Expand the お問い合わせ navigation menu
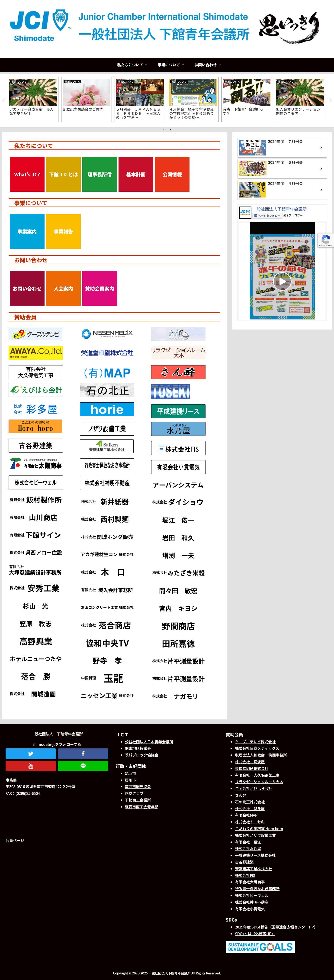This screenshot has width=334, height=980. (207, 65)
